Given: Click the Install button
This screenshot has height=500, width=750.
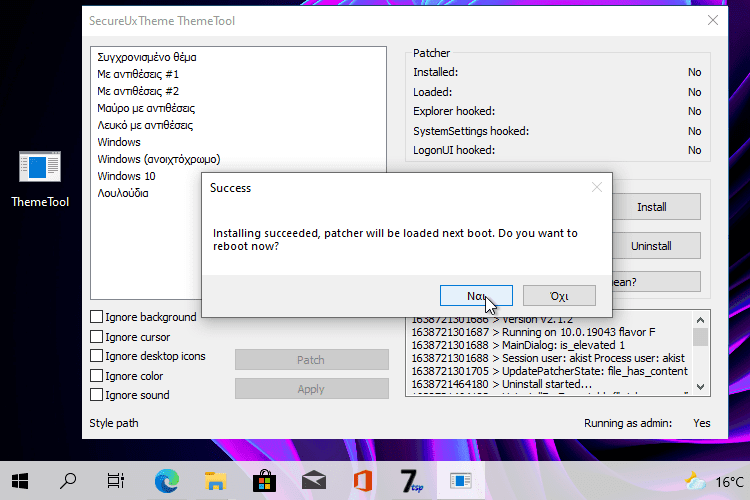Looking at the screenshot, I should tap(655, 207).
